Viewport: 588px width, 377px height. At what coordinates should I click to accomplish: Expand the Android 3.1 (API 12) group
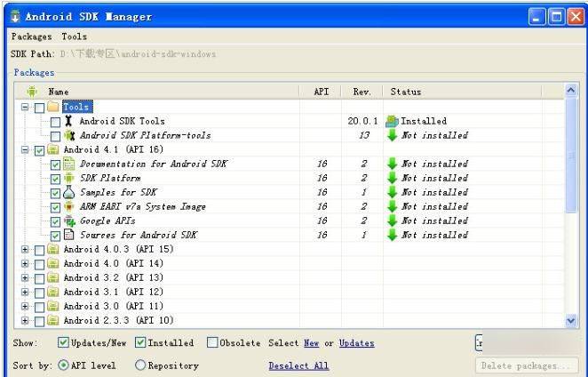25,293
